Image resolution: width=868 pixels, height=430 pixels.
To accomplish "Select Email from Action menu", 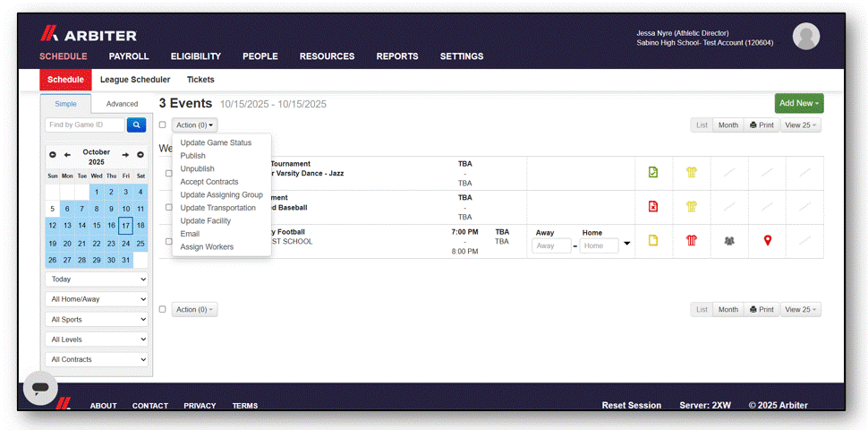I will pyautogui.click(x=190, y=234).
